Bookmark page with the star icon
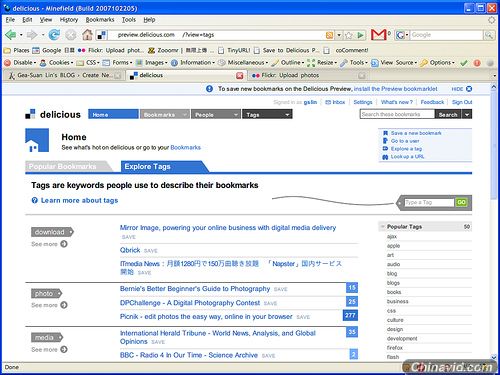The image size is (500, 375). tap(349, 35)
